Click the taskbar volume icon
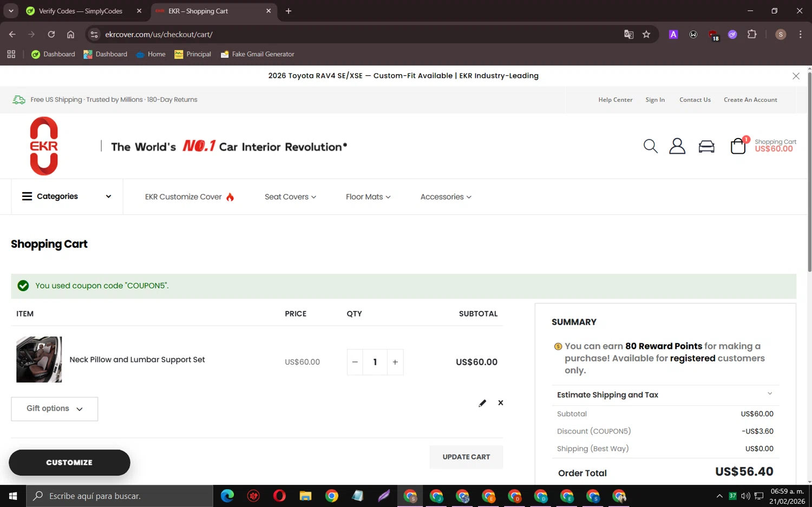The height and width of the screenshot is (507, 812). click(745, 496)
